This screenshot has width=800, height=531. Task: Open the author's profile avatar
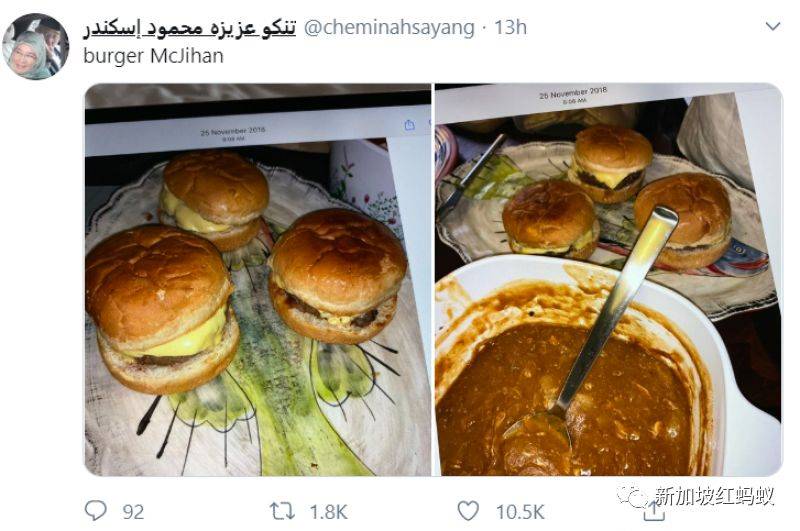36,47
